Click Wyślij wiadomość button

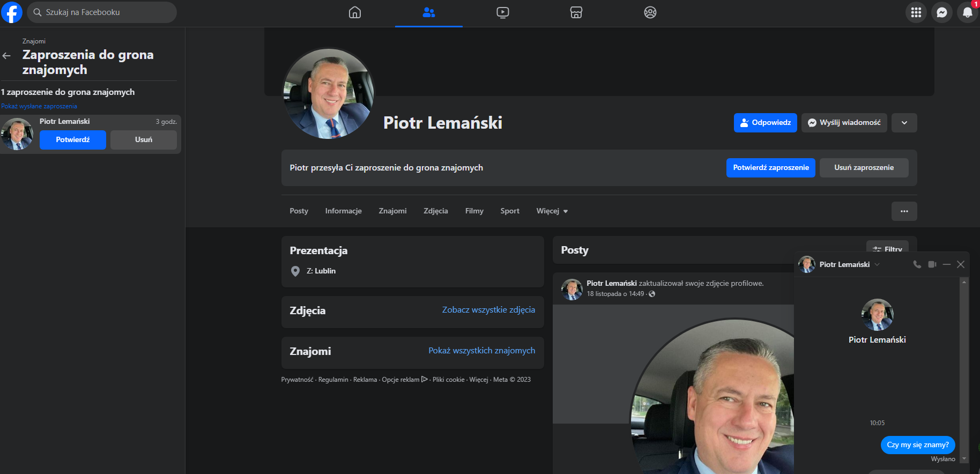click(x=844, y=123)
